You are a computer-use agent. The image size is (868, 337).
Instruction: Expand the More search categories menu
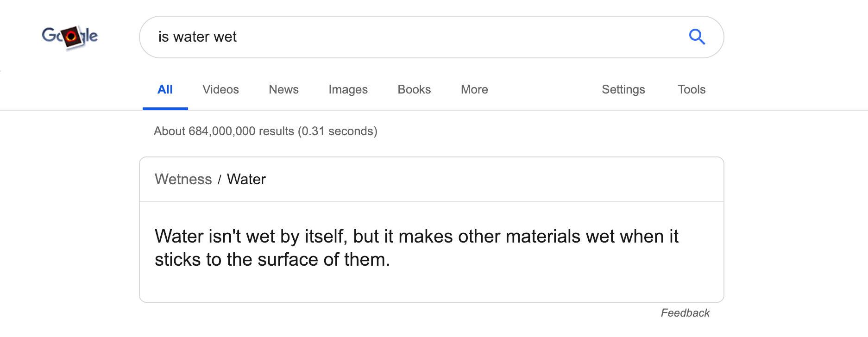click(x=474, y=90)
